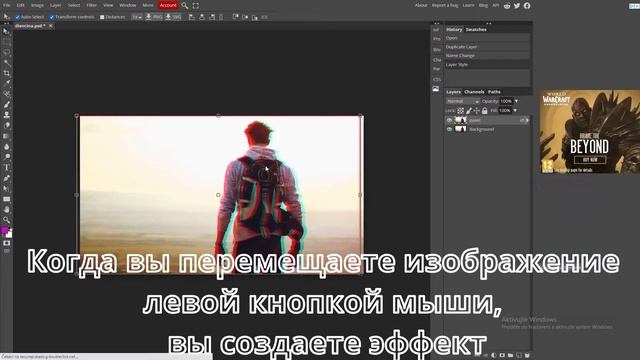
Task: Open the Window menu
Action: tap(127, 5)
